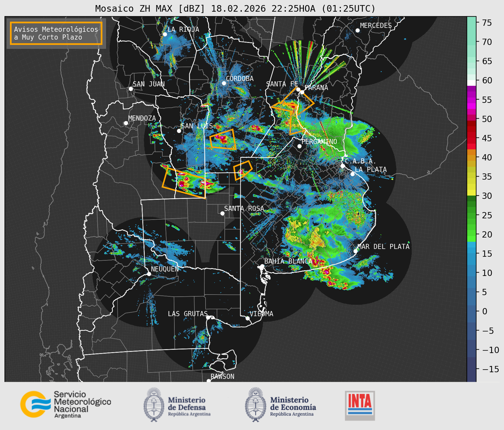This screenshot has height=430, width=504.
Task: Click the SANTA ROSA city label
Action: pyautogui.click(x=244, y=208)
